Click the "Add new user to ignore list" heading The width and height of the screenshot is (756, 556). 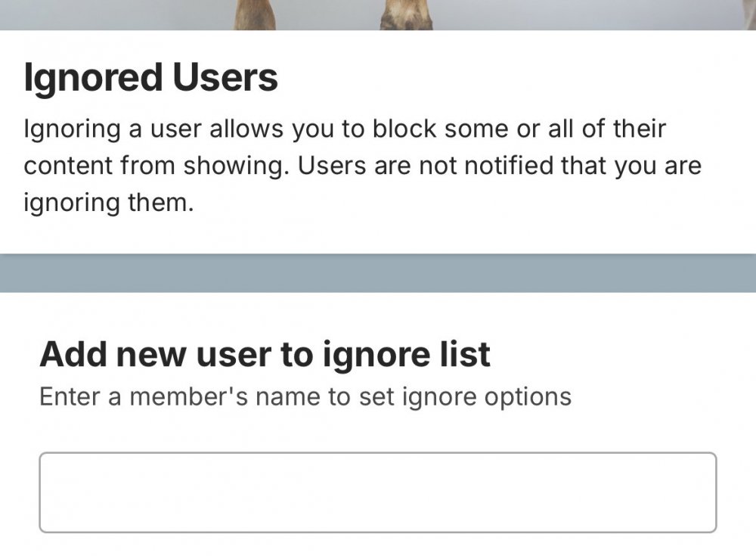[265, 354]
